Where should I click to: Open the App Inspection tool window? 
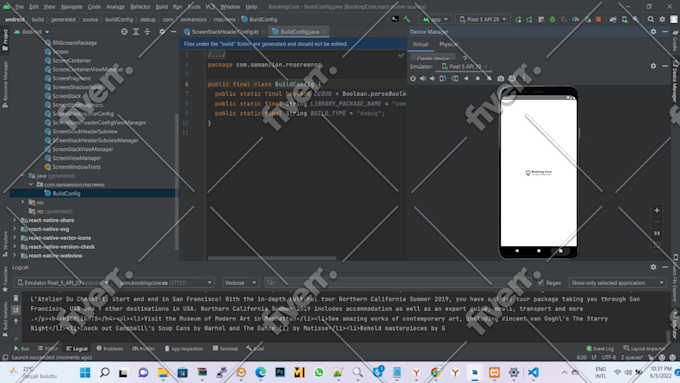(183, 349)
